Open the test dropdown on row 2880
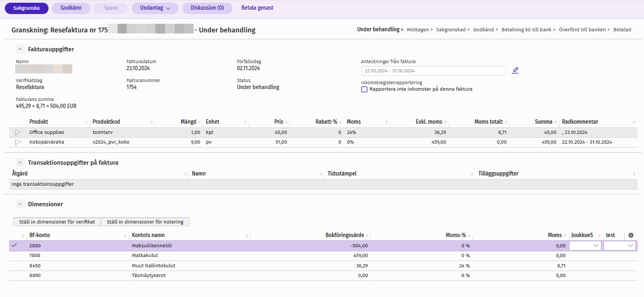The width and height of the screenshot is (644, 297). (619, 246)
